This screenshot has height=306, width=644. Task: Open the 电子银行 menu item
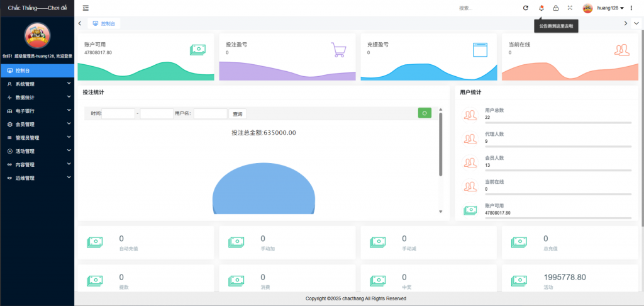tap(37, 111)
